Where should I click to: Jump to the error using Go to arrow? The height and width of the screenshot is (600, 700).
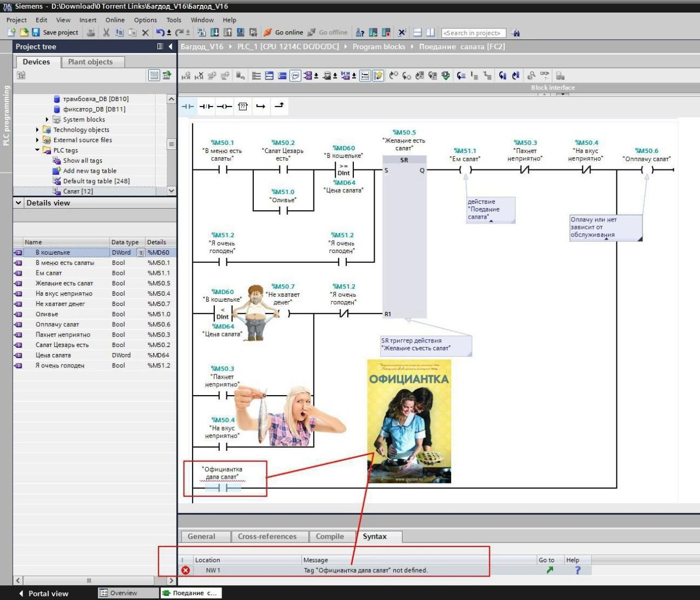[x=550, y=570]
